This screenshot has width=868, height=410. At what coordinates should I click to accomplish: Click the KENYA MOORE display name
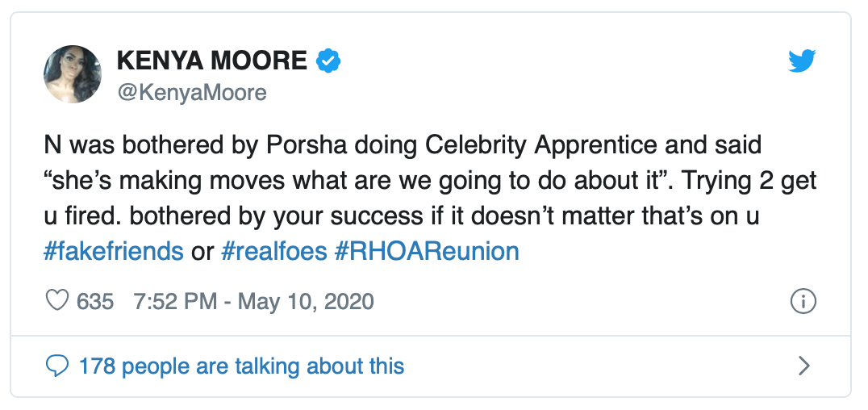[212, 60]
